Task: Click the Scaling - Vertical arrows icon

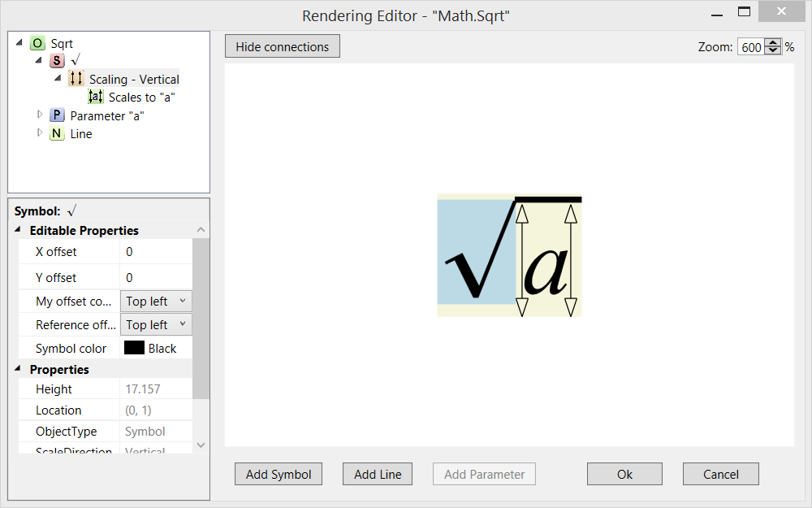Action: tap(76, 79)
